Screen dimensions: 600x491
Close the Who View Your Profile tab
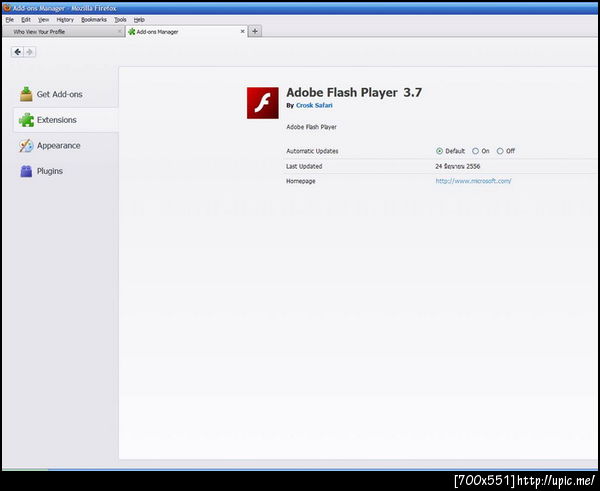pos(119,31)
